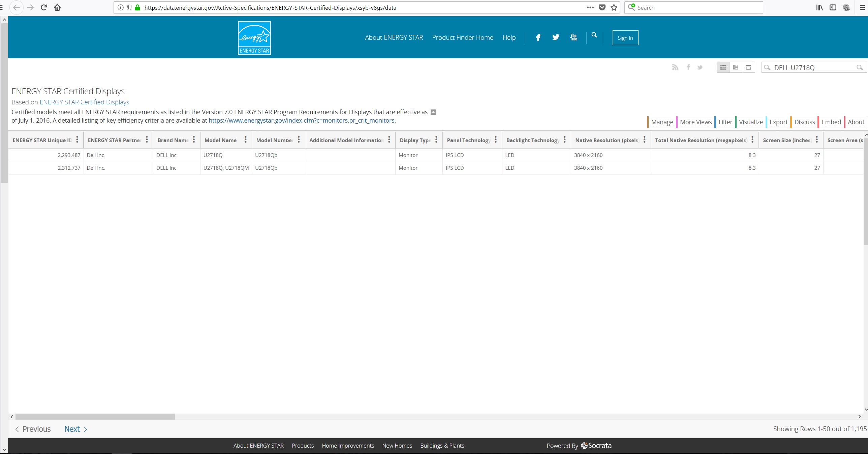Bookmark page with star icon
Screen dimensions: 868x454
tap(614, 7)
